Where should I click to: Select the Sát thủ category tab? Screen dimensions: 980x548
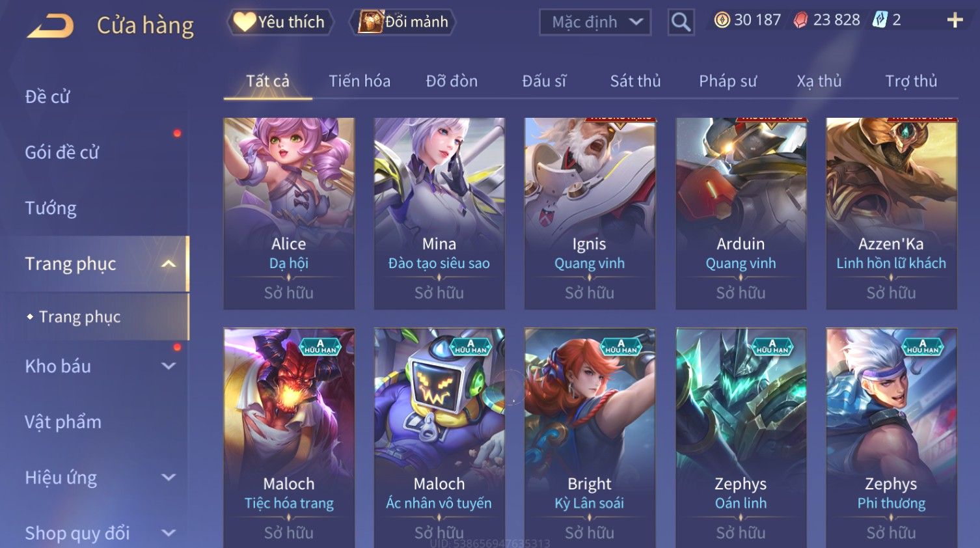pyautogui.click(x=635, y=81)
